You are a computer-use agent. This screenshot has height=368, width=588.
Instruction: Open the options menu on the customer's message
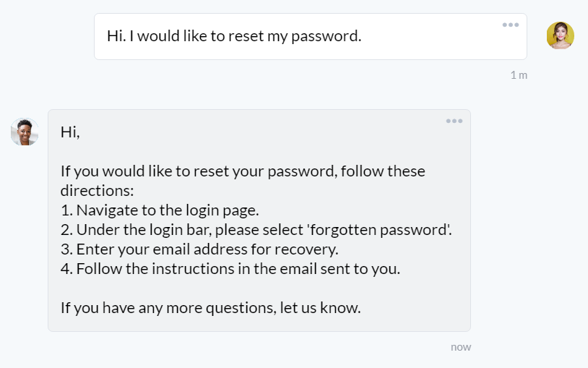pyautogui.click(x=511, y=25)
